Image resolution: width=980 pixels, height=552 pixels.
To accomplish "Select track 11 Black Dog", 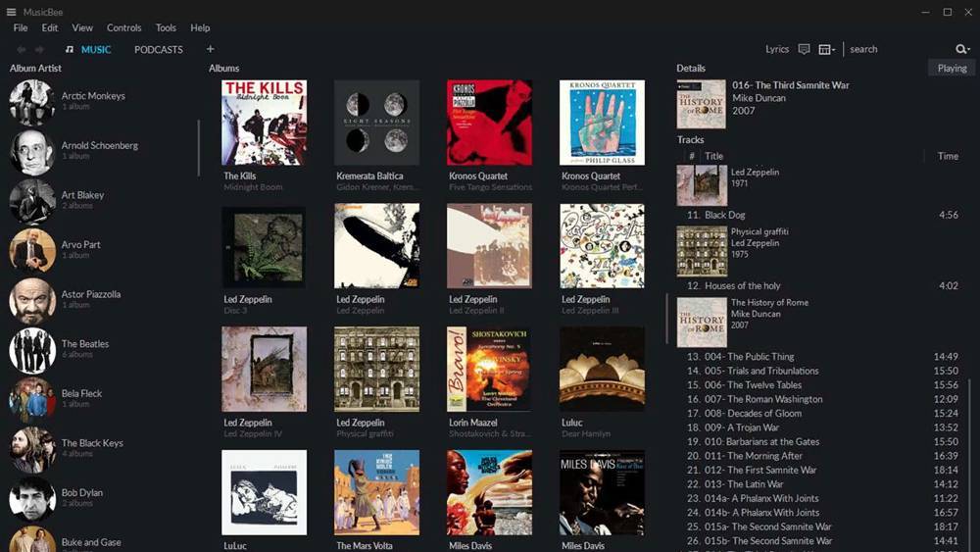I will (822, 215).
